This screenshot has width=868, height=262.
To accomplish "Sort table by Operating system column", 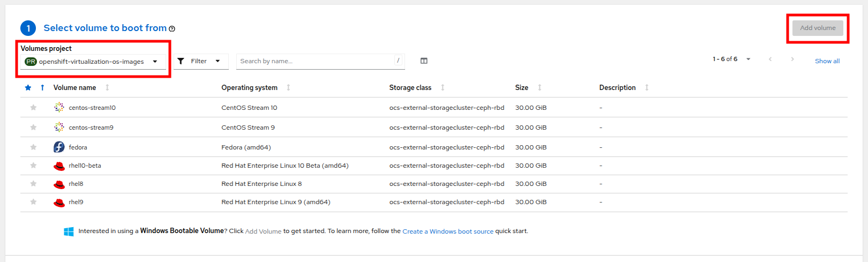I will 250,88.
